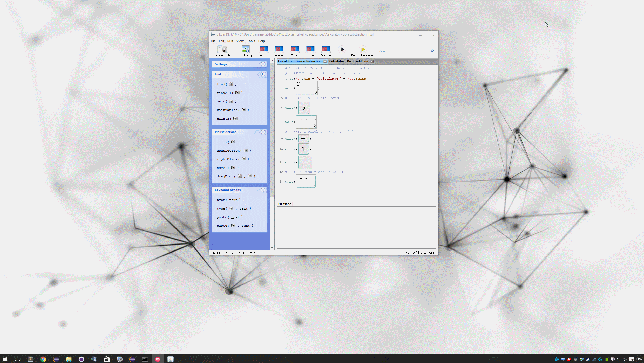Toggle Mouse Actions help icon
The image size is (644, 363).
263,132
